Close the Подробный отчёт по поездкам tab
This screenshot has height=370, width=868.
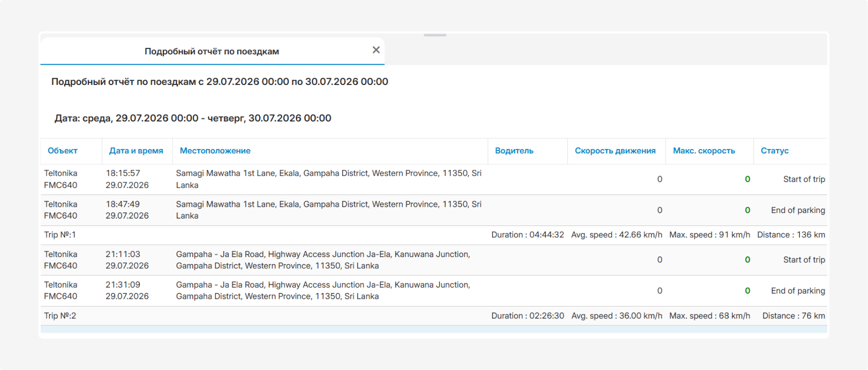click(376, 50)
